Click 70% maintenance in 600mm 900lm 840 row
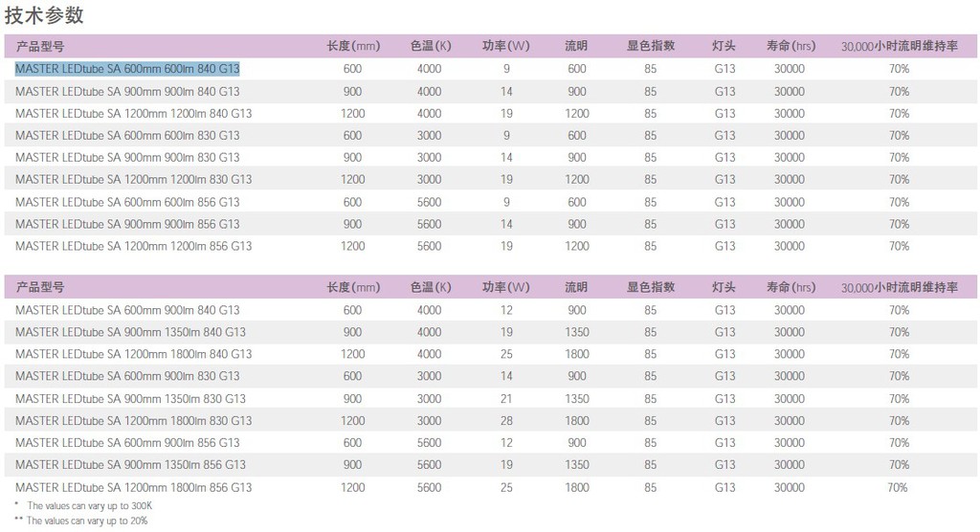980x532 pixels. (899, 310)
